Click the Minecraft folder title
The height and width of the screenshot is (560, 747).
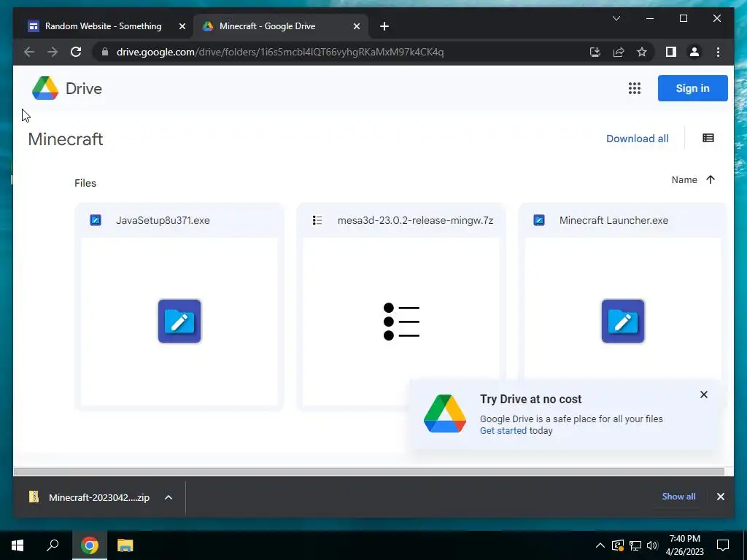(x=65, y=139)
